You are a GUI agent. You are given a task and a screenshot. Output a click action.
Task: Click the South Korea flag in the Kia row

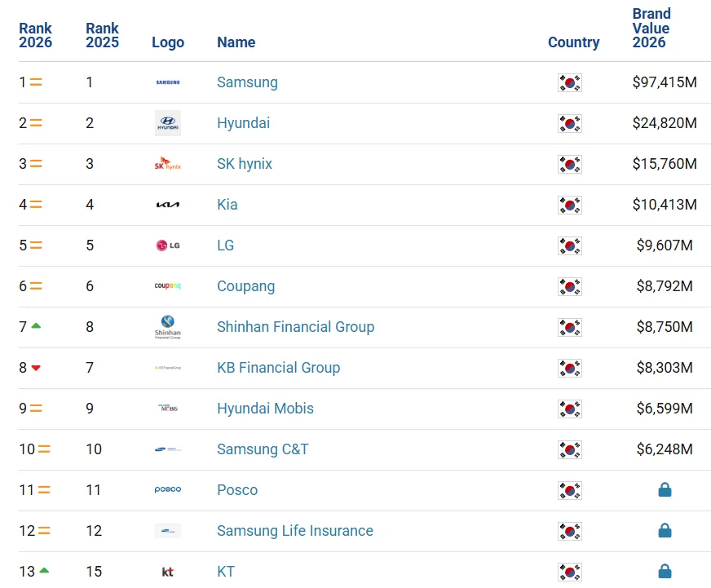570,205
